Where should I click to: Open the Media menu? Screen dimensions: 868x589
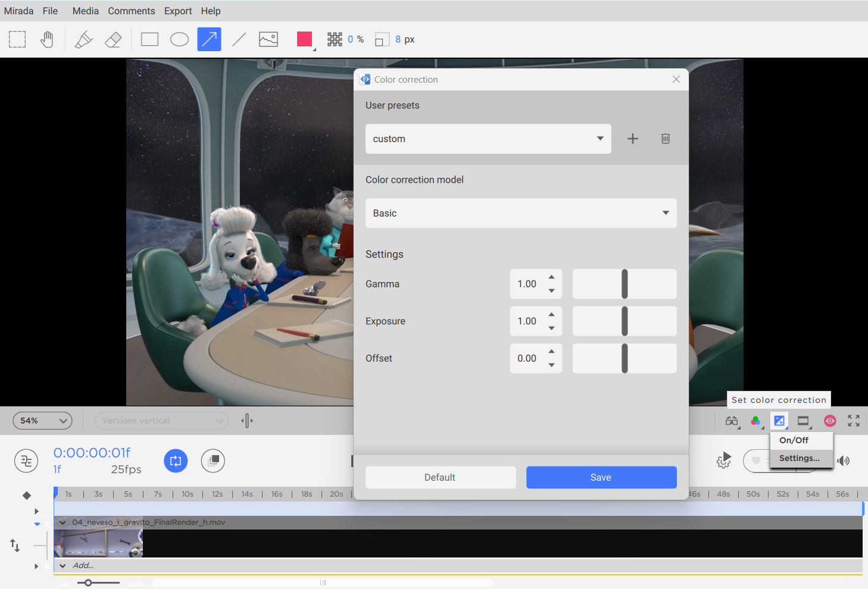[x=86, y=11]
